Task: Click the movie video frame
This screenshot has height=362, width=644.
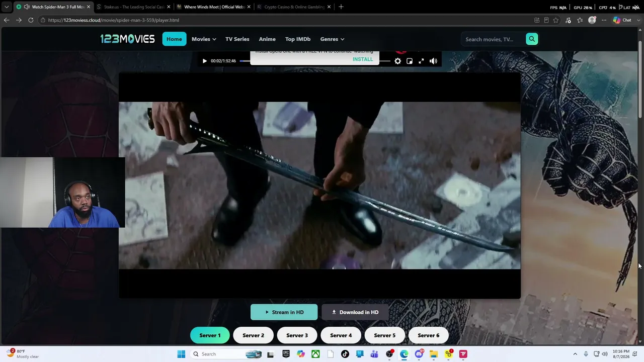Action: coord(319,186)
